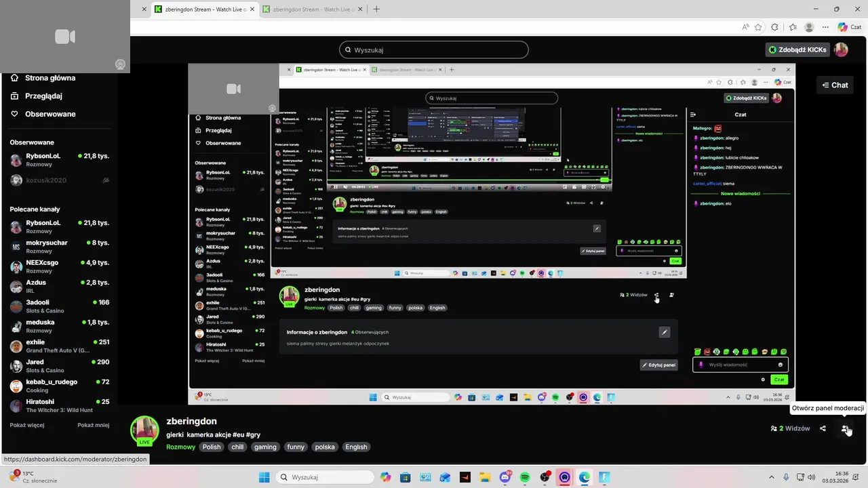Click the hide icon beside kozusik2020
The height and width of the screenshot is (488, 868).
tap(106, 180)
